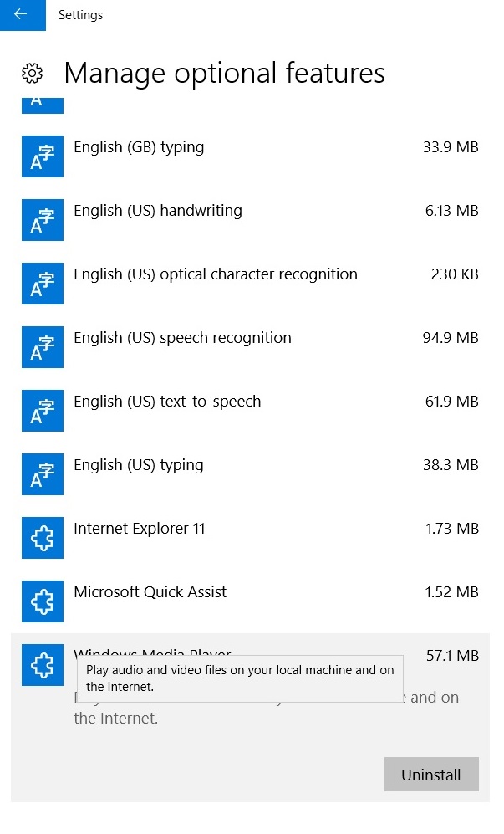
Task: Click the English (US) text-to-speech icon
Action: coord(43,411)
